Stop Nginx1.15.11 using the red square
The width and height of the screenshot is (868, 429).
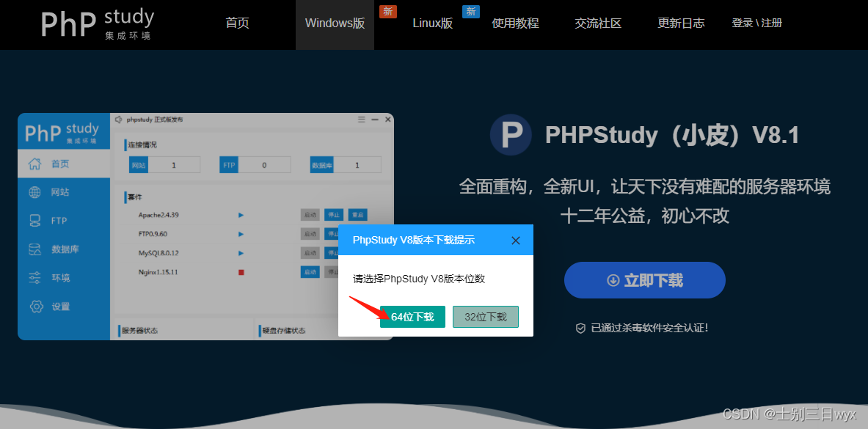(x=241, y=271)
